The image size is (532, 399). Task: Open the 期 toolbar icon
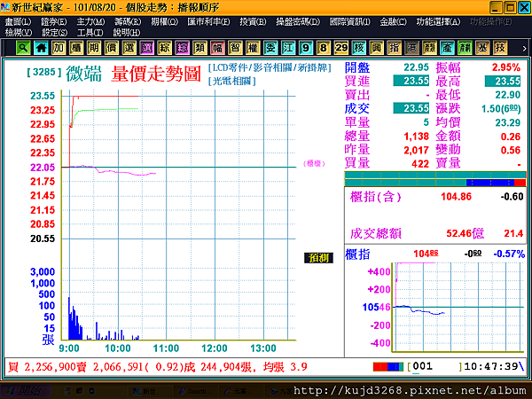point(94,48)
